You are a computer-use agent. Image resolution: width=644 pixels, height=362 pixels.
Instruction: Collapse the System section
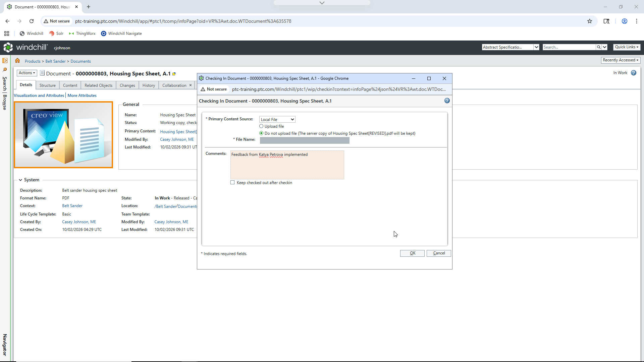[x=20, y=180]
